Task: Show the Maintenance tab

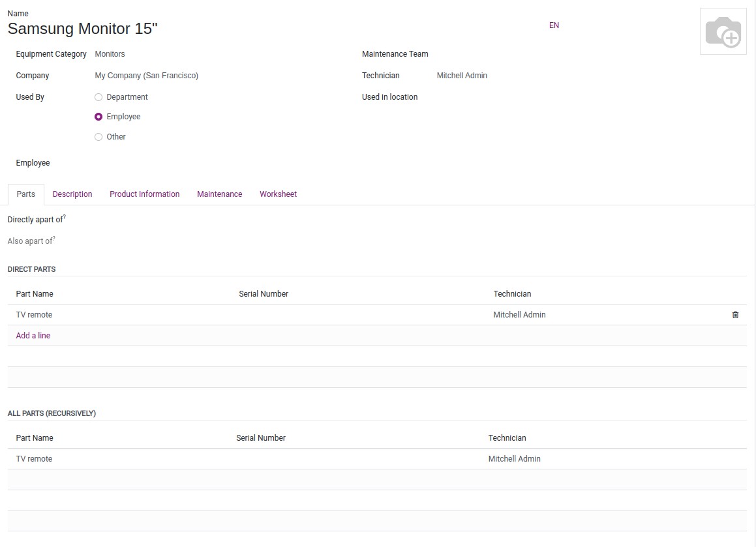Action: point(219,194)
